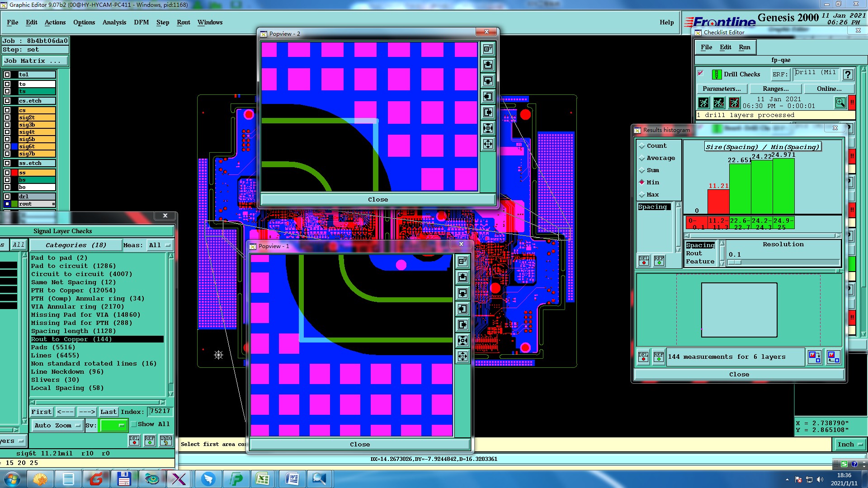Viewport: 868px width, 488px height.
Task: Click Resolution slider in histogram
Action: (x=783, y=263)
